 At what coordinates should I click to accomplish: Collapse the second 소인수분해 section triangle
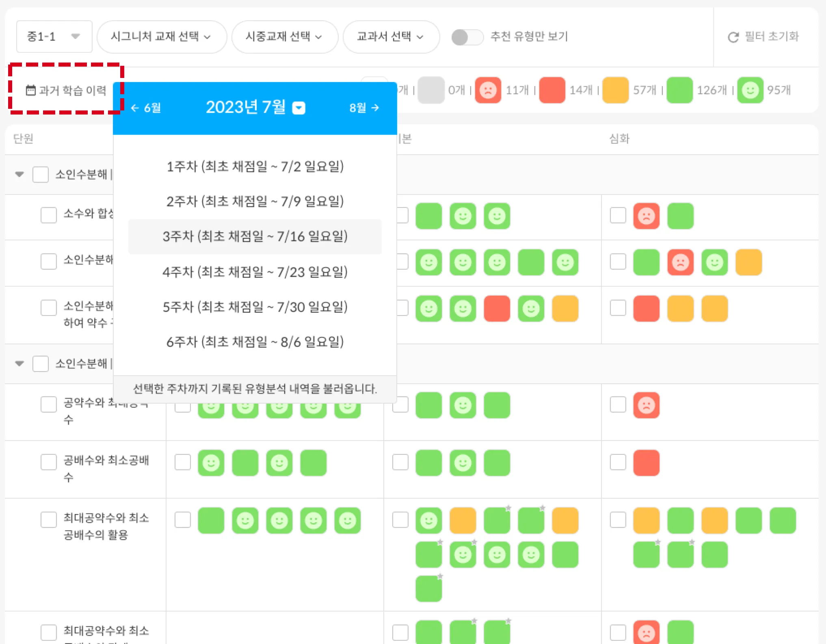coord(19,363)
